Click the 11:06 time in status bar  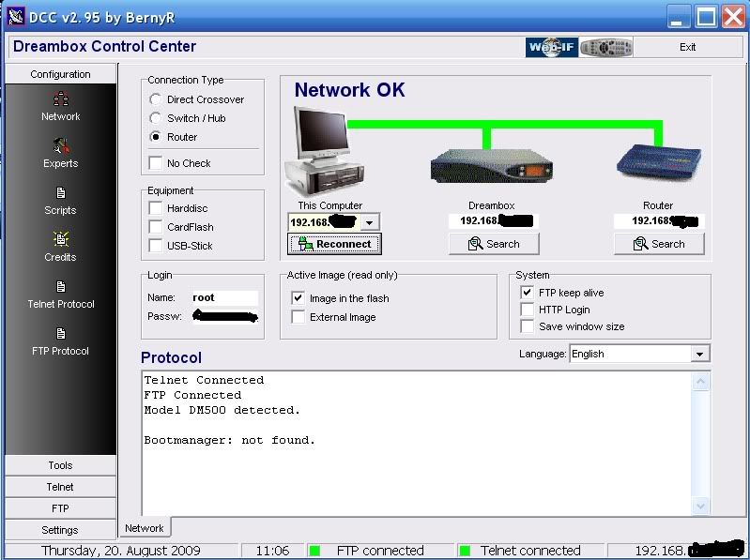coord(272,551)
